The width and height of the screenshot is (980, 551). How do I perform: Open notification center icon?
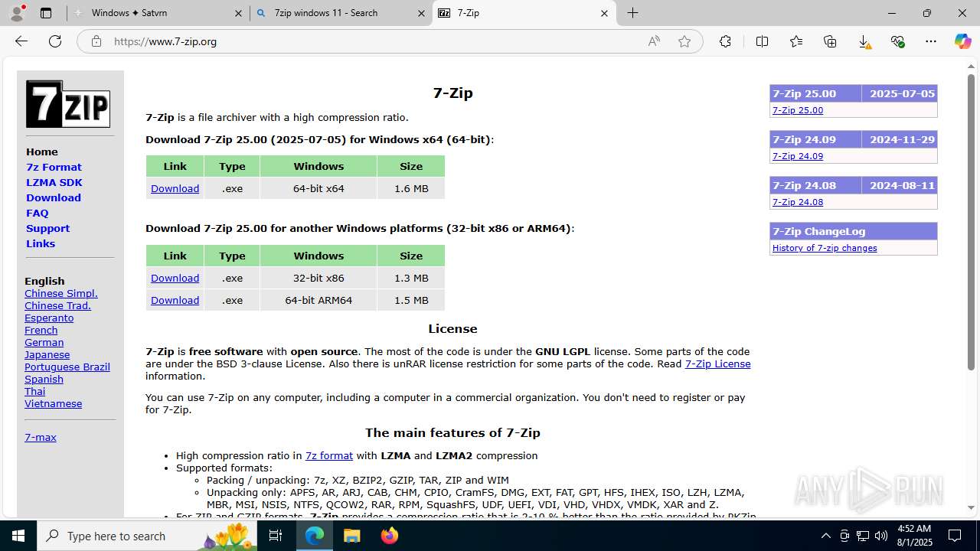(x=955, y=536)
